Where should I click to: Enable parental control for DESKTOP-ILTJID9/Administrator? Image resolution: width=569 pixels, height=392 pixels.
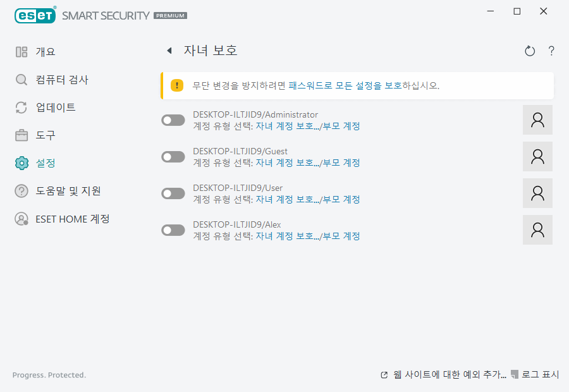point(172,119)
